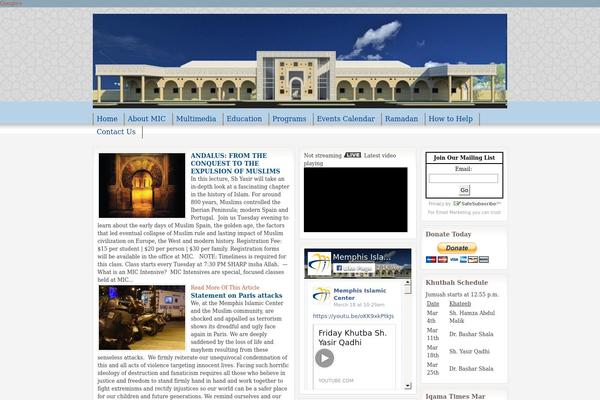Viewport: 600px width, 400px height.
Task: Submit mailing list with Go button
Action: 464,190
